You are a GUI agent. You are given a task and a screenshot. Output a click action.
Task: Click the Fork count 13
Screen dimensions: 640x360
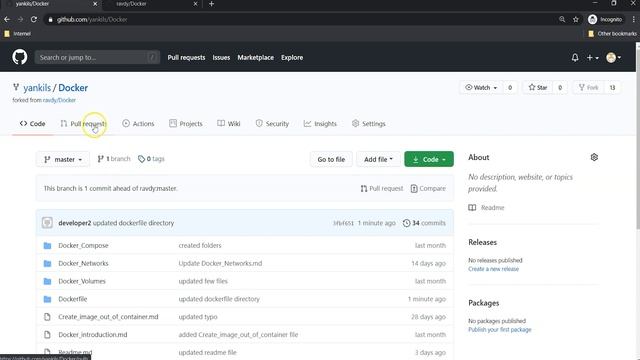(612, 87)
